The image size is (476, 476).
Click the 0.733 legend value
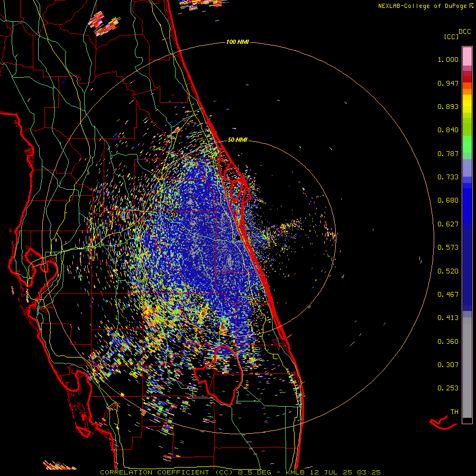click(x=448, y=177)
